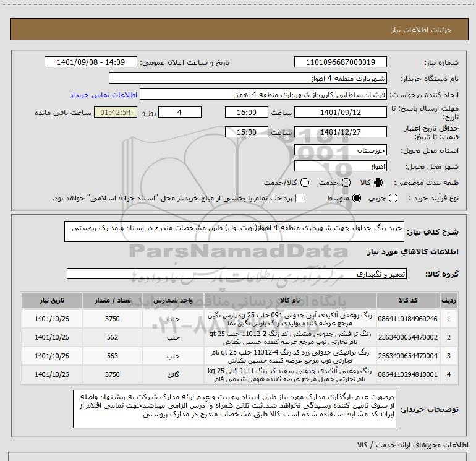Choose the متوسط purchase type radio
Image resolution: width=476 pixels, height=461 pixels.
pyautogui.click(x=357, y=199)
